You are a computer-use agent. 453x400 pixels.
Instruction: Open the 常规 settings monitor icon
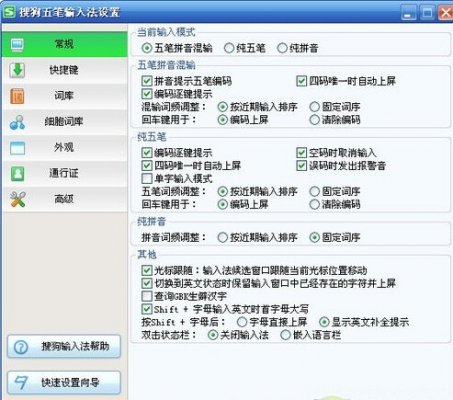click(17, 44)
